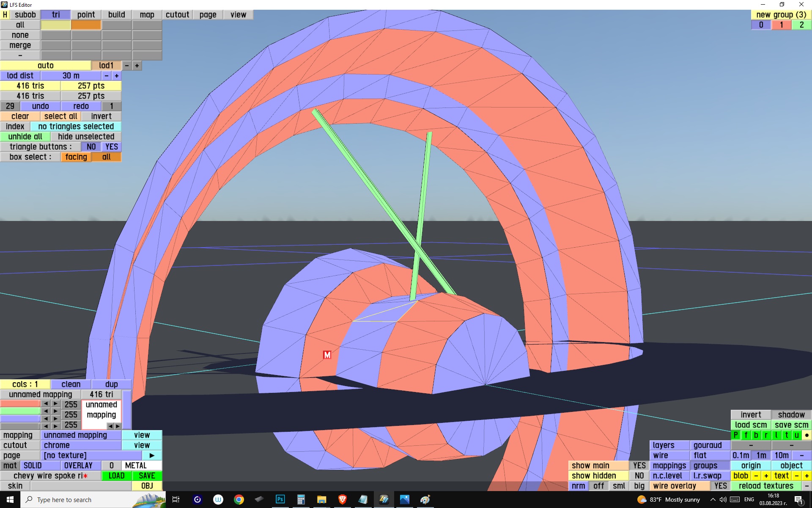Expand page texture list with arrow
This screenshot has width=812, height=508.
point(152,456)
